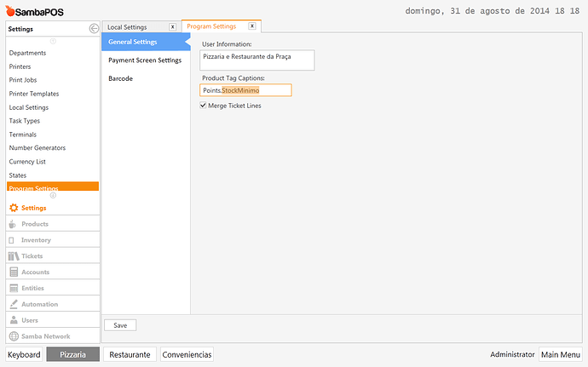Expand the Accounts category
588x367 pixels.
click(53, 272)
